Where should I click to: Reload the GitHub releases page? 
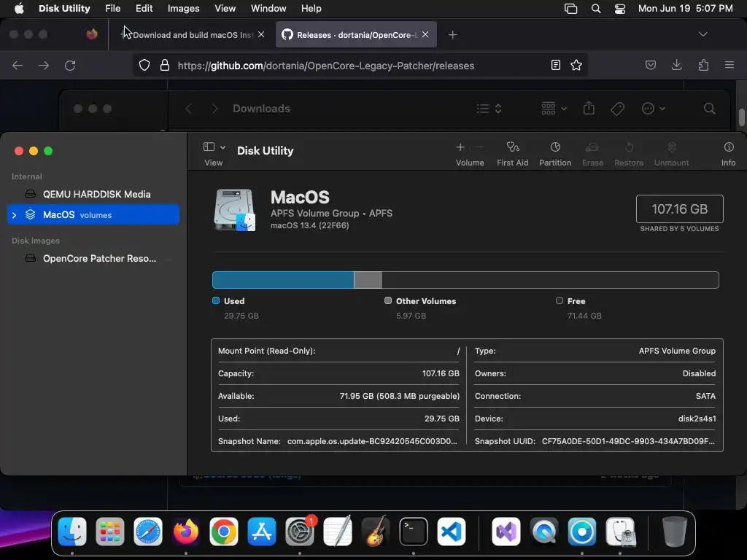tap(70, 65)
